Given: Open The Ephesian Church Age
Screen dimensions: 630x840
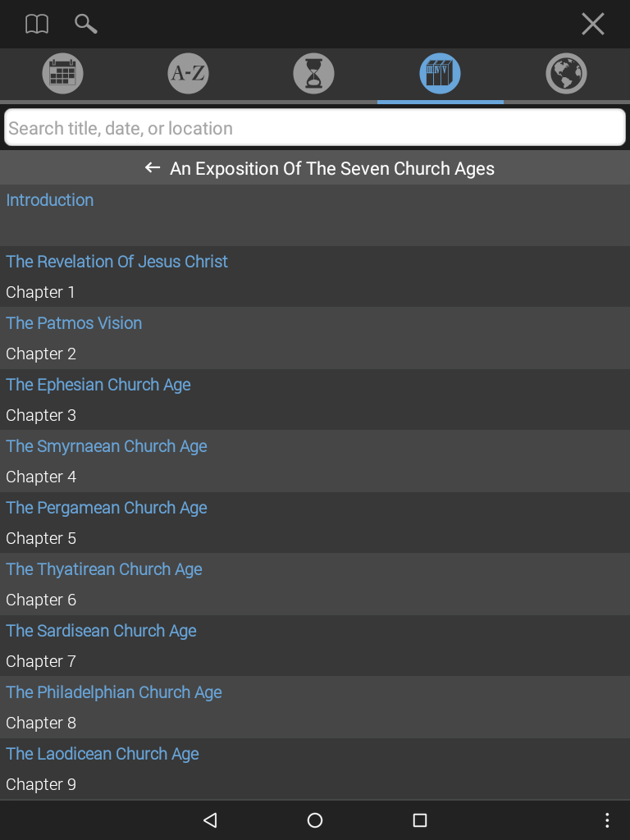Looking at the screenshot, I should coord(315,399).
